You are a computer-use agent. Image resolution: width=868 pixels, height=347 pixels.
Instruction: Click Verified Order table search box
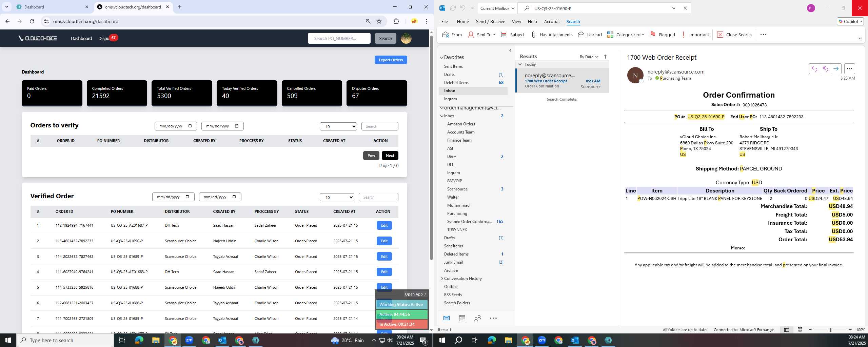[x=378, y=197]
